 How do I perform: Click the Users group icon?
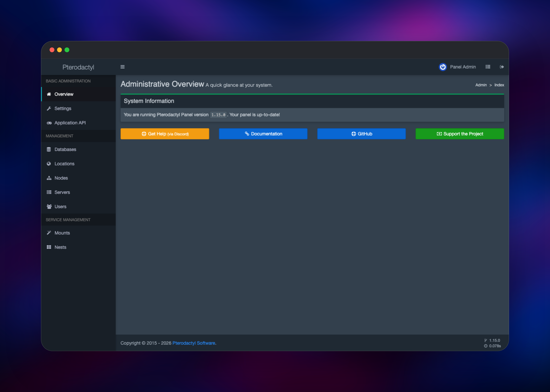[49, 207]
